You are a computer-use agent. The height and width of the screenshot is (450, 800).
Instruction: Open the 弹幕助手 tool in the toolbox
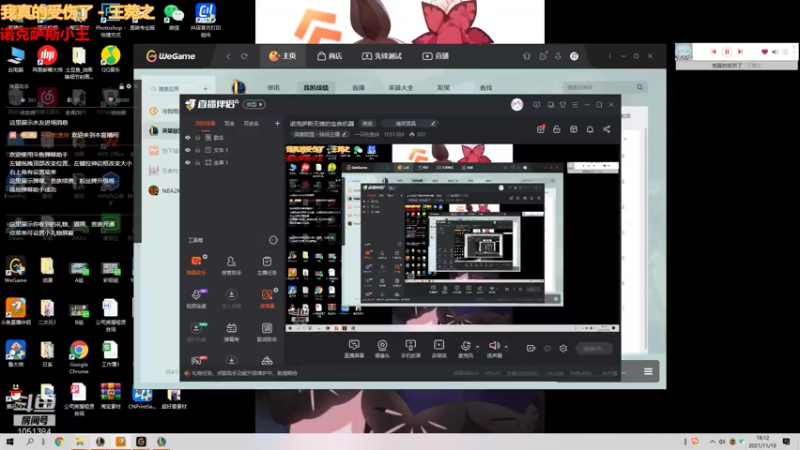(196, 265)
